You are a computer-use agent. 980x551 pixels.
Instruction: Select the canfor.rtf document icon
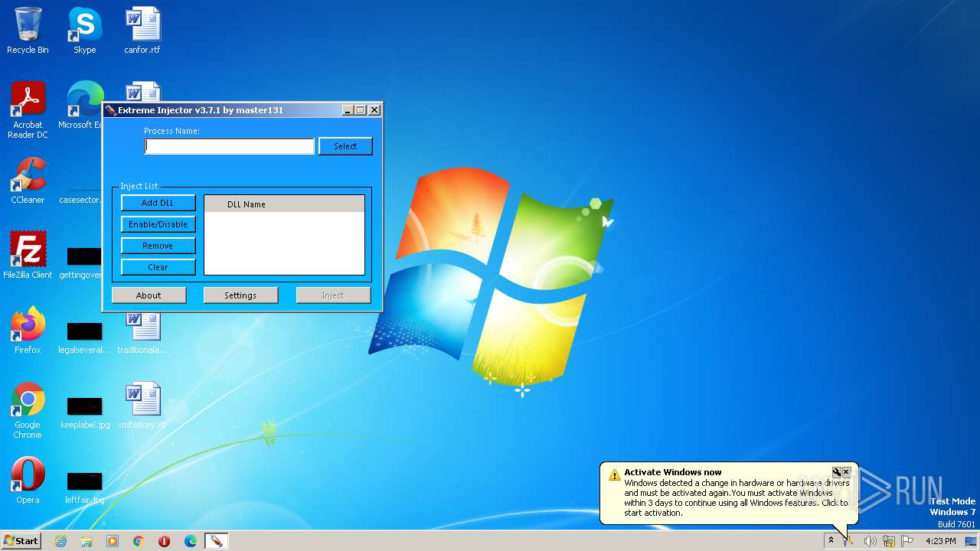pyautogui.click(x=142, y=31)
